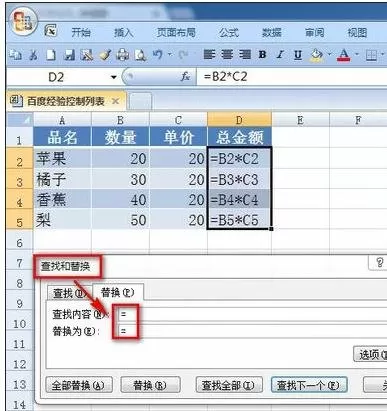Image resolution: width=387 pixels, height=411 pixels.
Task: Open the fill color dropdown arrow
Action: point(329,55)
